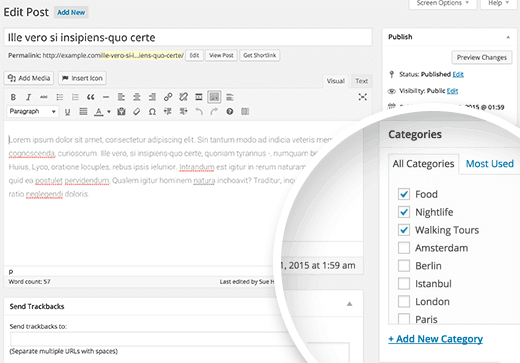Image resolution: width=520 pixels, height=363 pixels.
Task: Apply strikethrough formatting
Action: 44,97
